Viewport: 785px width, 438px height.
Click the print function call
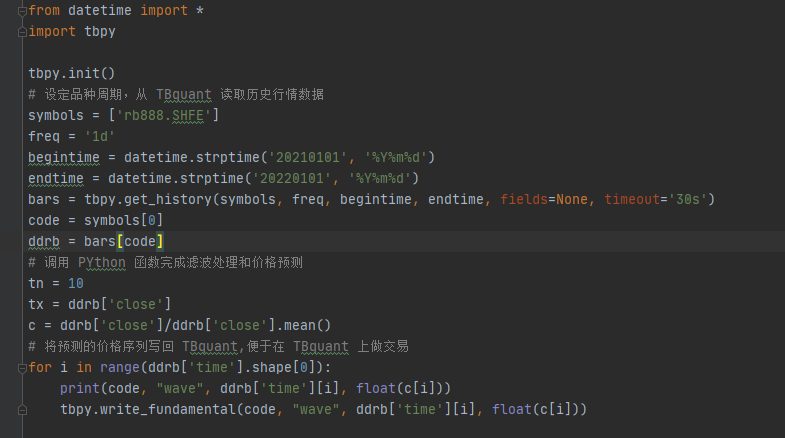pyautogui.click(x=80, y=389)
